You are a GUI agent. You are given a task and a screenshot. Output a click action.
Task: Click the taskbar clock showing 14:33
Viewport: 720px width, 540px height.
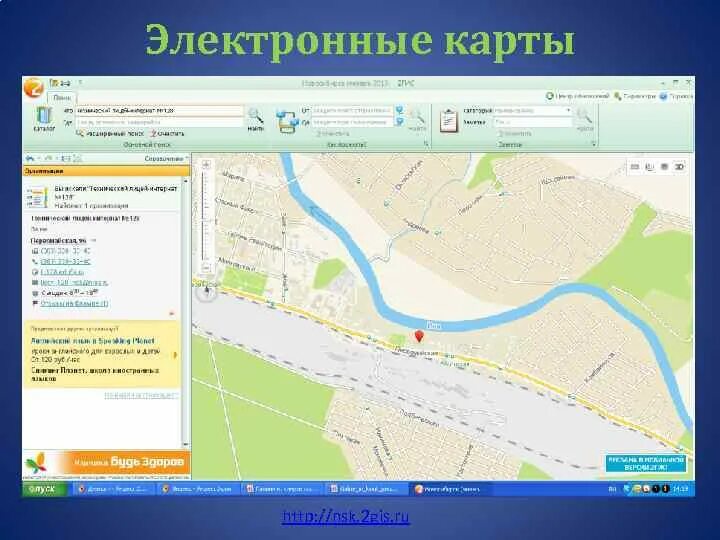(x=680, y=489)
